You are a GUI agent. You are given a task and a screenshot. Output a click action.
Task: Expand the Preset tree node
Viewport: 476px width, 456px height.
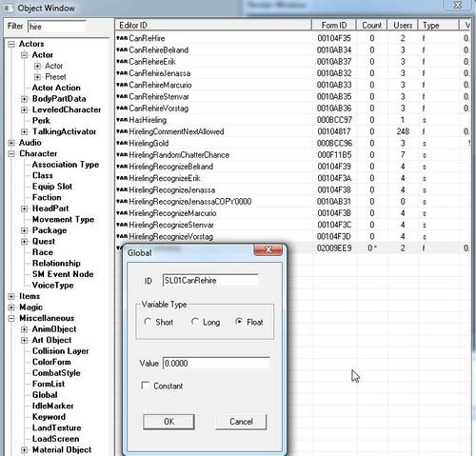37,77
